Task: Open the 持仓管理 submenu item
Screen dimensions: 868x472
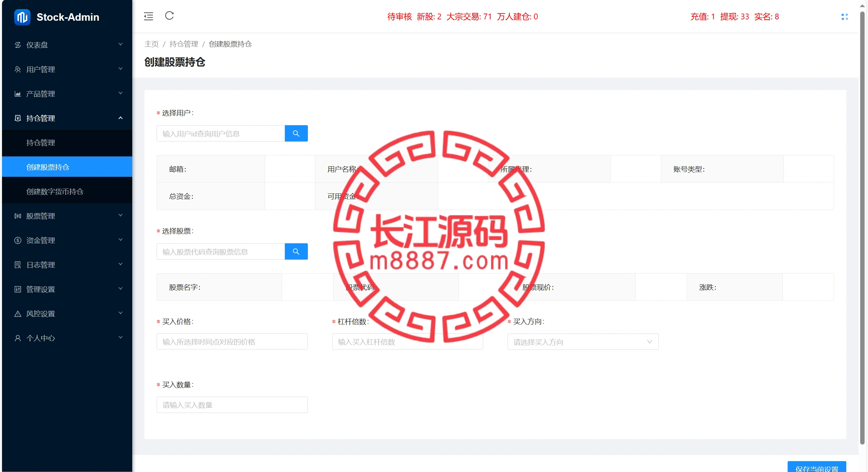Action: [67, 143]
